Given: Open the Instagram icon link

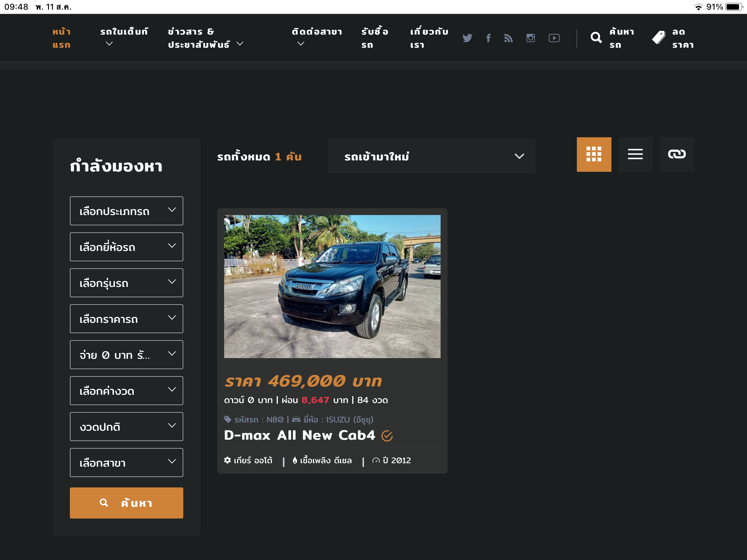Looking at the screenshot, I should pyautogui.click(x=531, y=38).
